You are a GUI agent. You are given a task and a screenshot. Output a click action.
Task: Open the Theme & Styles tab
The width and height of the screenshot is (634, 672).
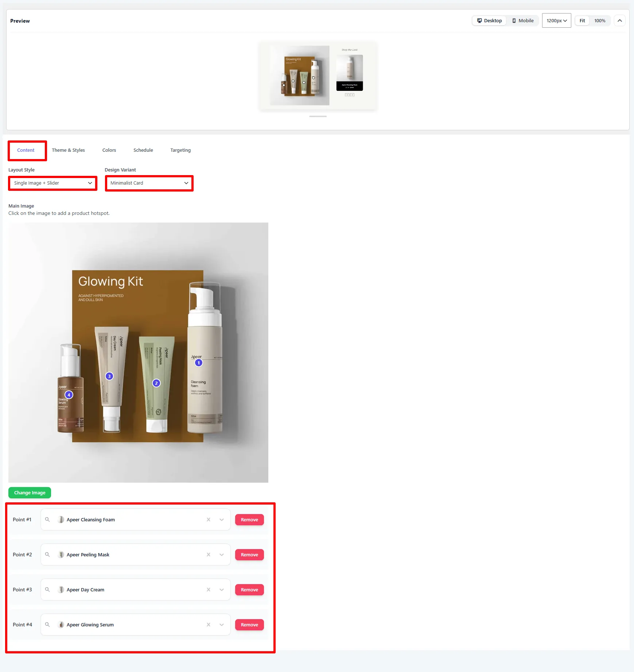click(x=68, y=150)
